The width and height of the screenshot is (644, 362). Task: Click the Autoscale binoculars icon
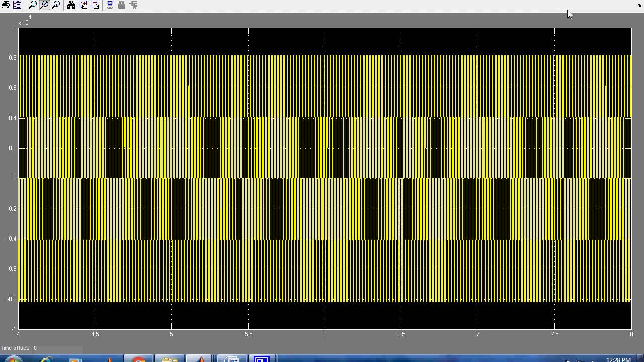pyautogui.click(x=71, y=5)
